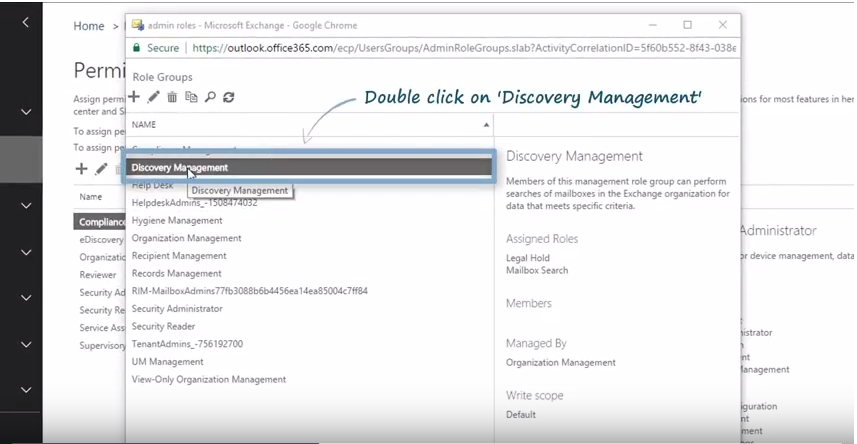The image size is (857, 444).
Task: Select View-Only Organization Management role group
Action: point(209,379)
